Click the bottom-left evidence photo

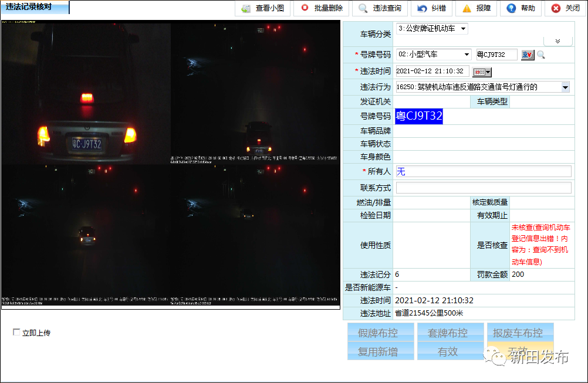(86, 235)
